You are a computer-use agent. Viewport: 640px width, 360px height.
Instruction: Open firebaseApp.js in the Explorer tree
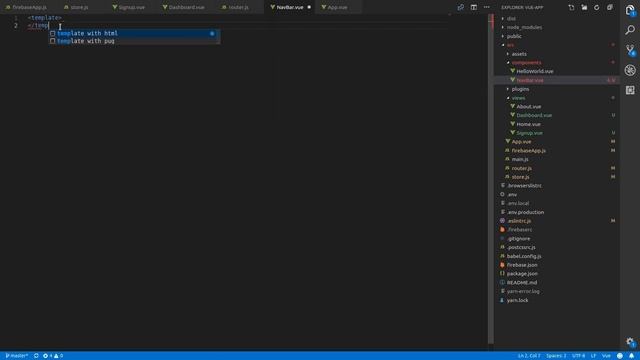click(x=529, y=151)
